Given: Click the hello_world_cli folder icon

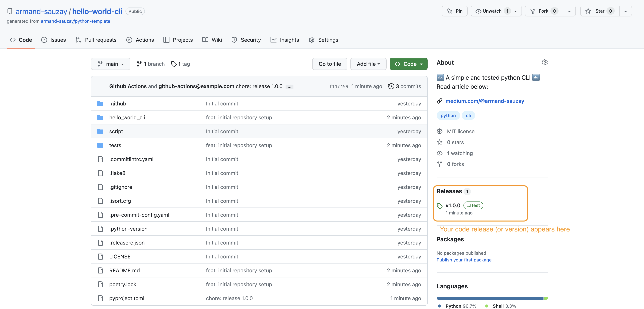Looking at the screenshot, I should [x=100, y=118].
